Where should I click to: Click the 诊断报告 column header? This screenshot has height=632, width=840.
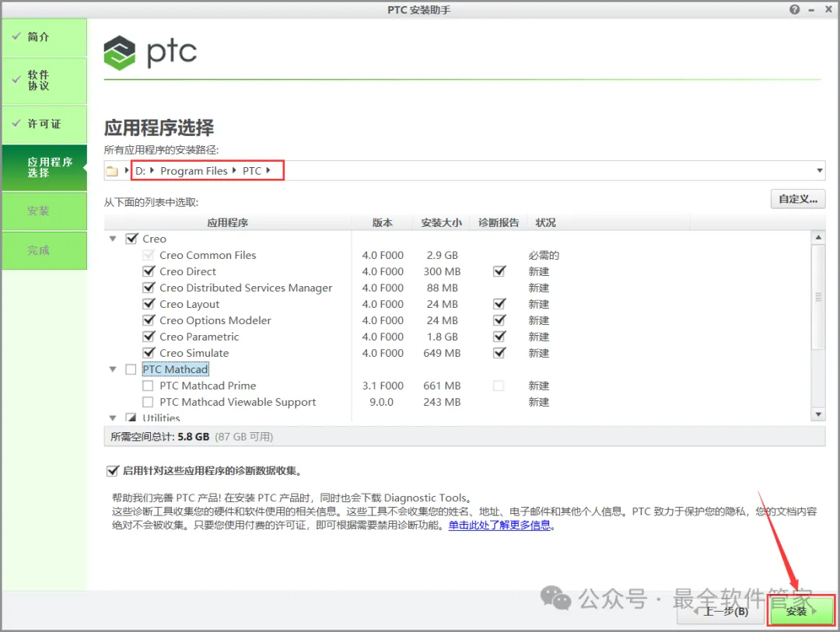pos(499,223)
